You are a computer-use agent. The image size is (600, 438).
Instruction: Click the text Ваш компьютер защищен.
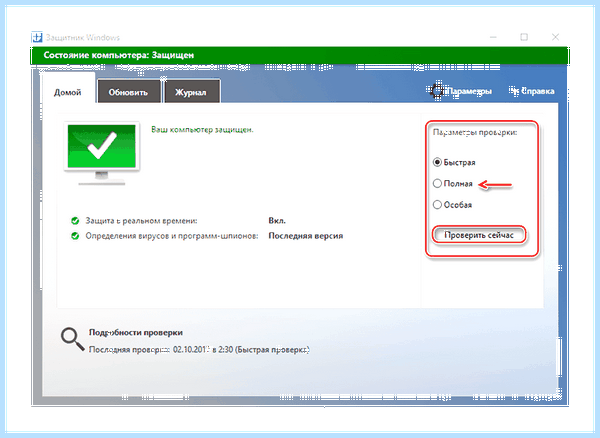coord(202,130)
